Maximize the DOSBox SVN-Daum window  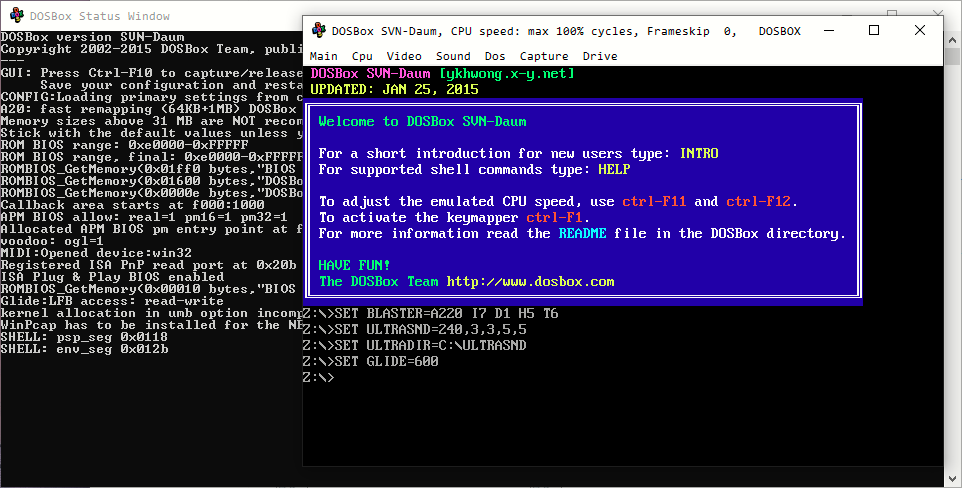[874, 31]
